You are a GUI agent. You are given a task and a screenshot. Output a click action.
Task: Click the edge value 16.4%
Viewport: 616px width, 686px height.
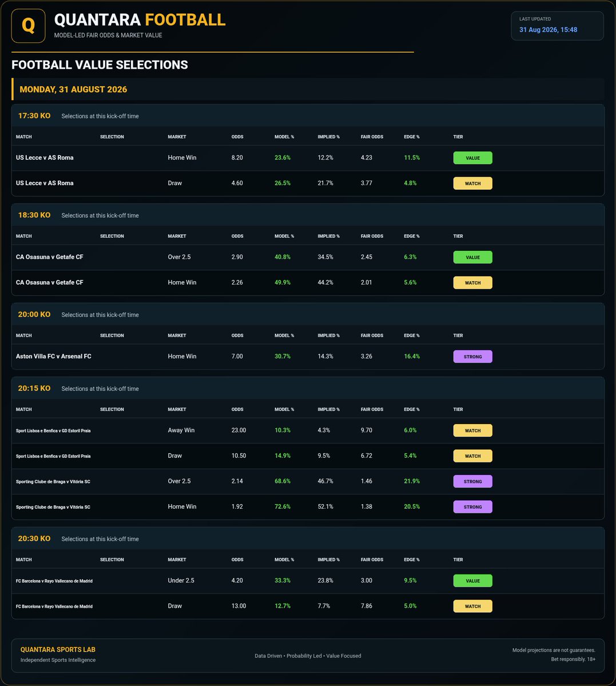point(412,356)
